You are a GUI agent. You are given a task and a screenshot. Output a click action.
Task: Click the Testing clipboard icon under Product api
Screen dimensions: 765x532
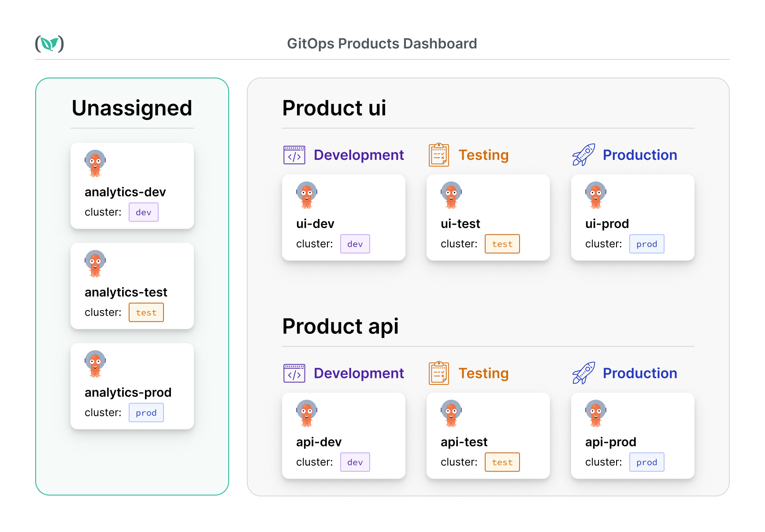click(438, 373)
